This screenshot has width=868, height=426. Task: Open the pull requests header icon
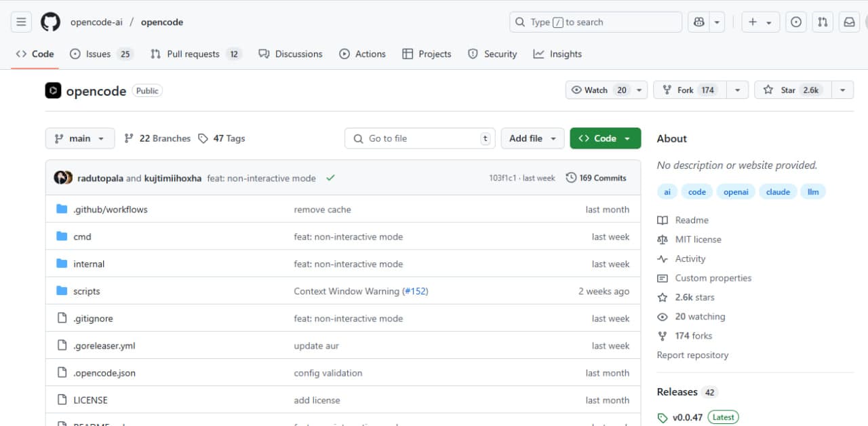[823, 22]
